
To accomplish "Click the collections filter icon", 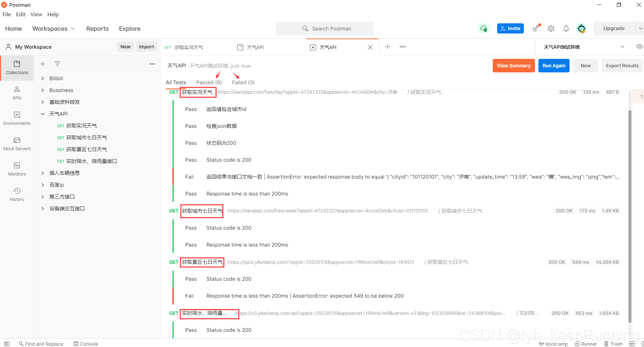I will tap(58, 64).
